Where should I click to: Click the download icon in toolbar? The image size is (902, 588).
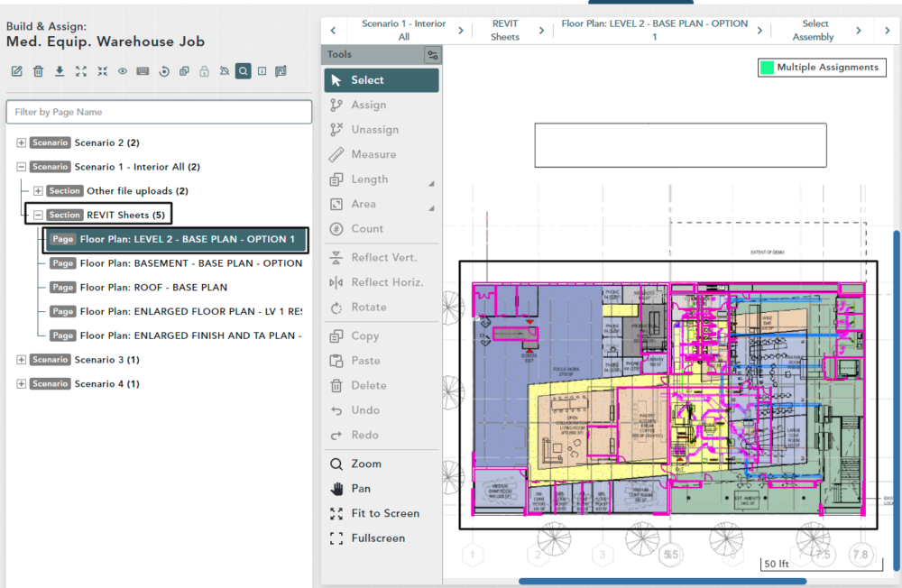60,71
